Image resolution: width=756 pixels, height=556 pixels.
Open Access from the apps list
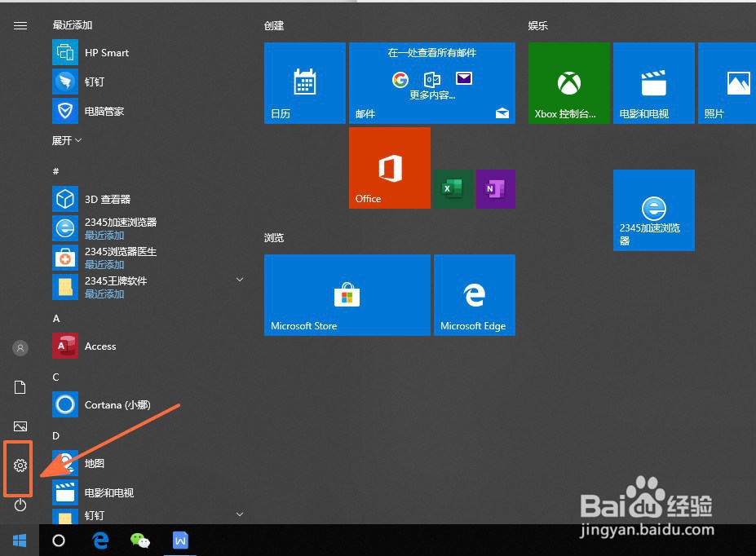(99, 346)
